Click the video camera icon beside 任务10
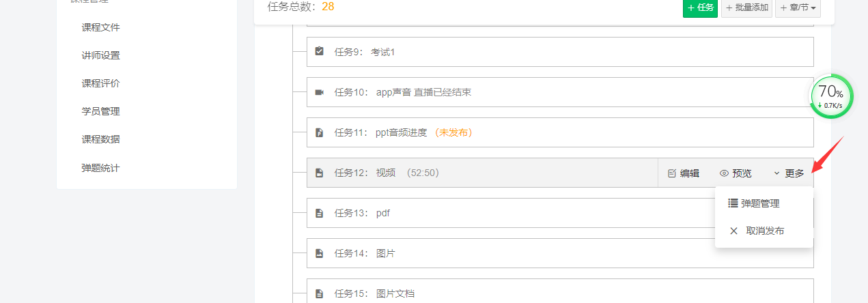868x303 pixels. 319,92
